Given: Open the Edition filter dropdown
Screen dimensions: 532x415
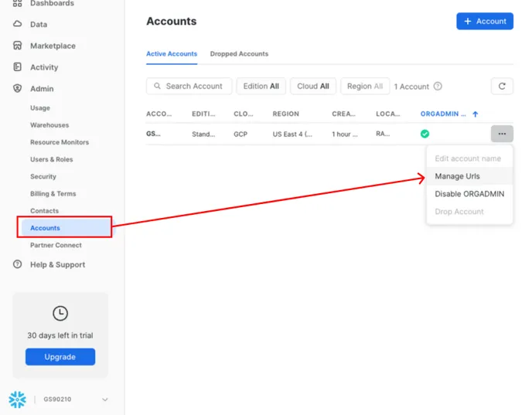Looking at the screenshot, I should [261, 87].
